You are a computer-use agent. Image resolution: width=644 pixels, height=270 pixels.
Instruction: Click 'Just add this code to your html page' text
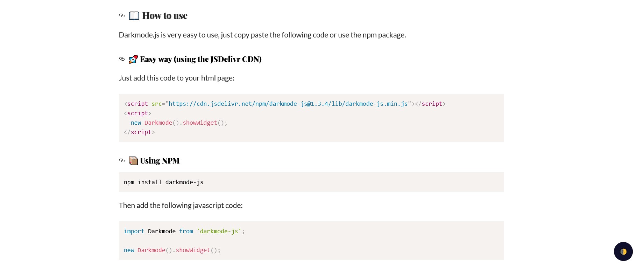pos(177,78)
